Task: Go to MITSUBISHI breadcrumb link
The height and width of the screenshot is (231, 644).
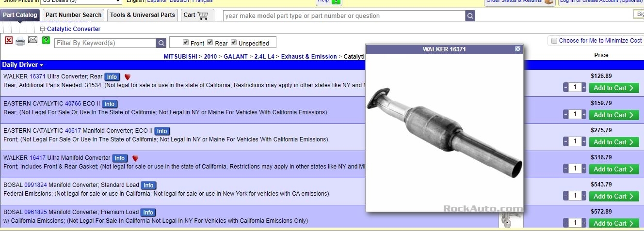Action: [x=180, y=57]
